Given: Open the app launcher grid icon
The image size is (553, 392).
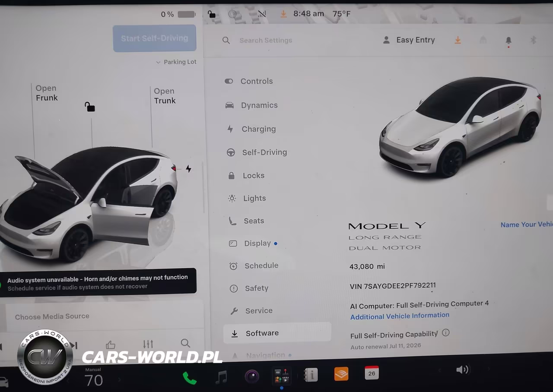Looking at the screenshot, I should 282,375.
